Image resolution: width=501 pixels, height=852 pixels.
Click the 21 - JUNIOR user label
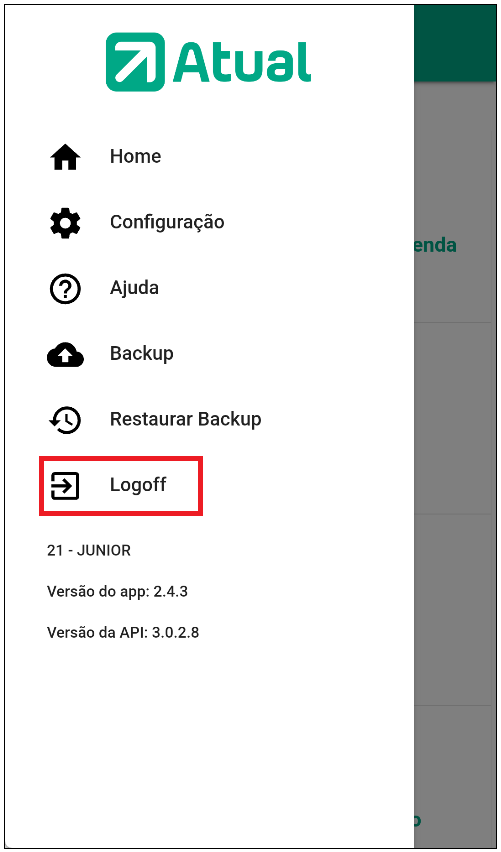89,550
